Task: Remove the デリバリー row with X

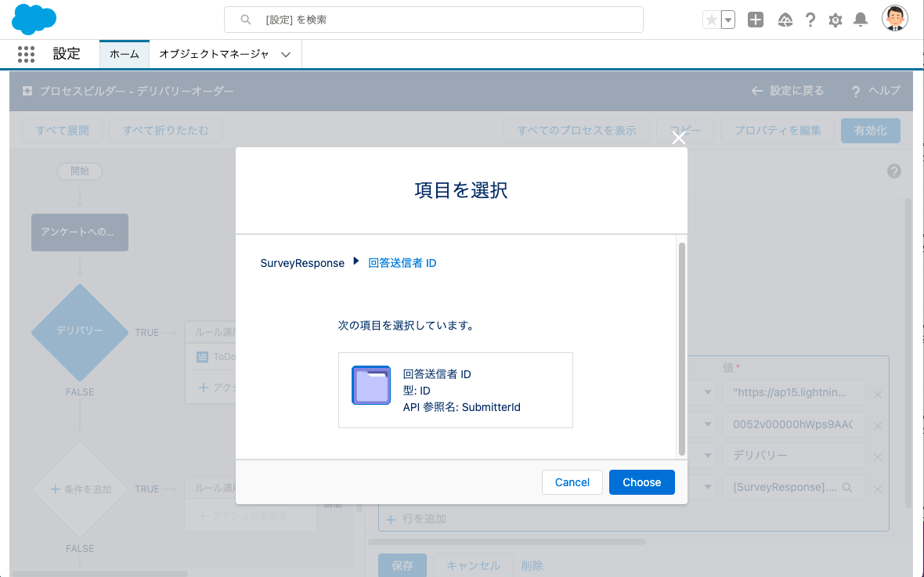Action: (878, 457)
